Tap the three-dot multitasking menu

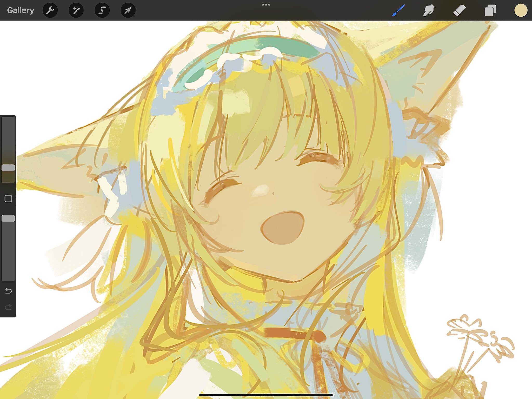[266, 5]
